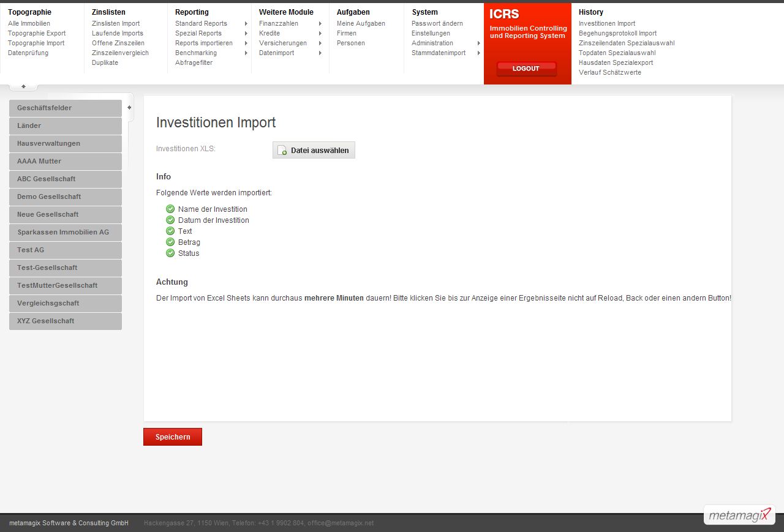Open Einstellungen under System
Viewport: 784px width, 532px height.
(x=431, y=34)
